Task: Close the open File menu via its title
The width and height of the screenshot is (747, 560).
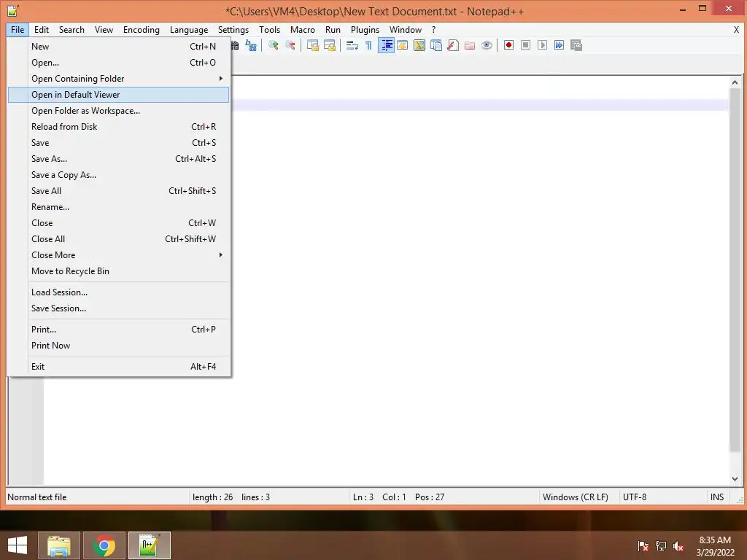Action: pos(18,29)
